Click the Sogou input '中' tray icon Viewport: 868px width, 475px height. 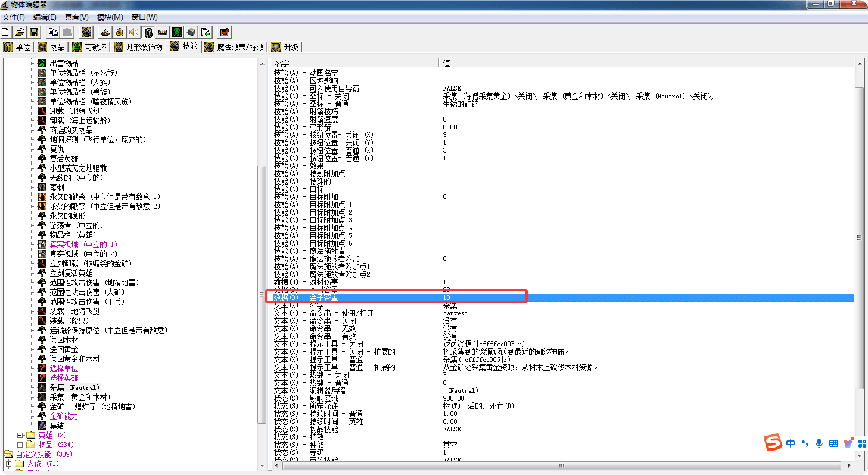[791, 443]
